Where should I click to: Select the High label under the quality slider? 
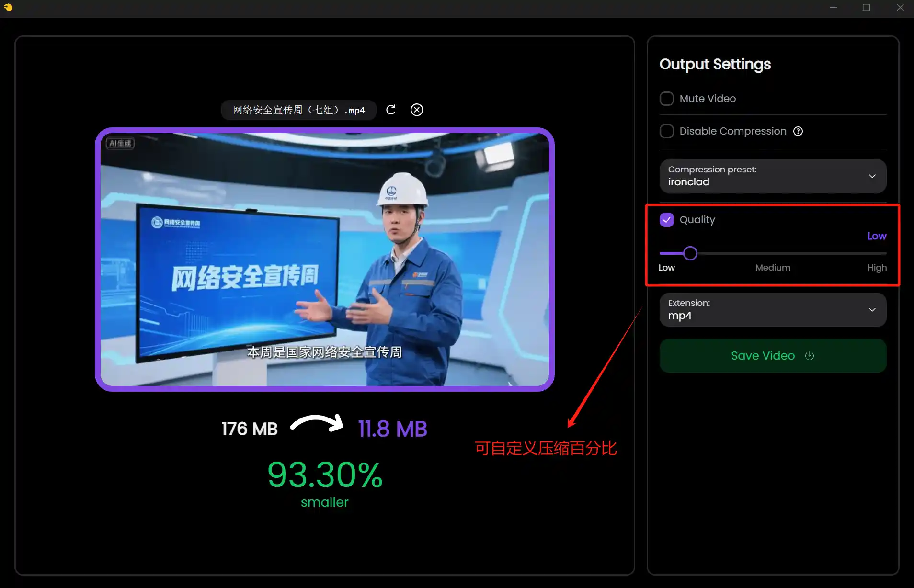877,268
